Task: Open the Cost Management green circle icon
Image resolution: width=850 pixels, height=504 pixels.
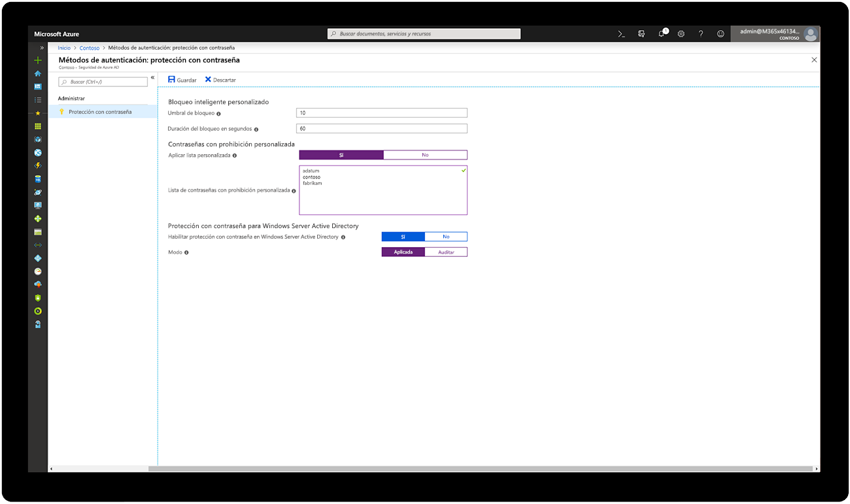Action: coord(38,311)
